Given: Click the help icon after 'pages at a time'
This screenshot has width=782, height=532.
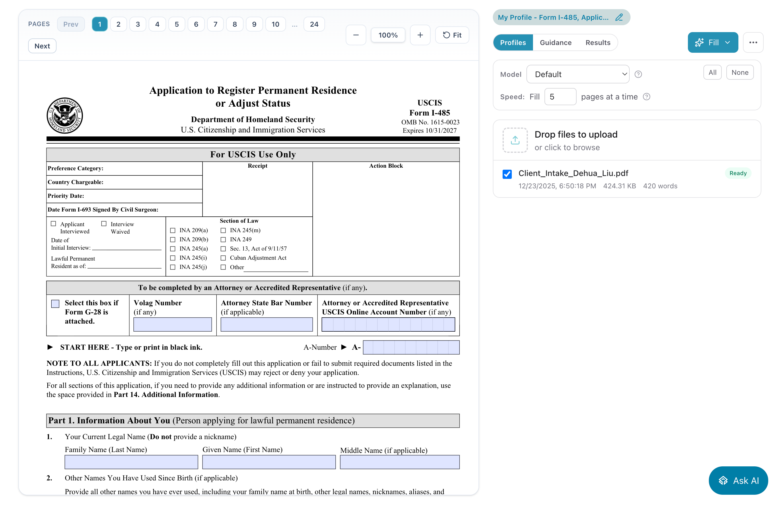Looking at the screenshot, I should [x=646, y=97].
